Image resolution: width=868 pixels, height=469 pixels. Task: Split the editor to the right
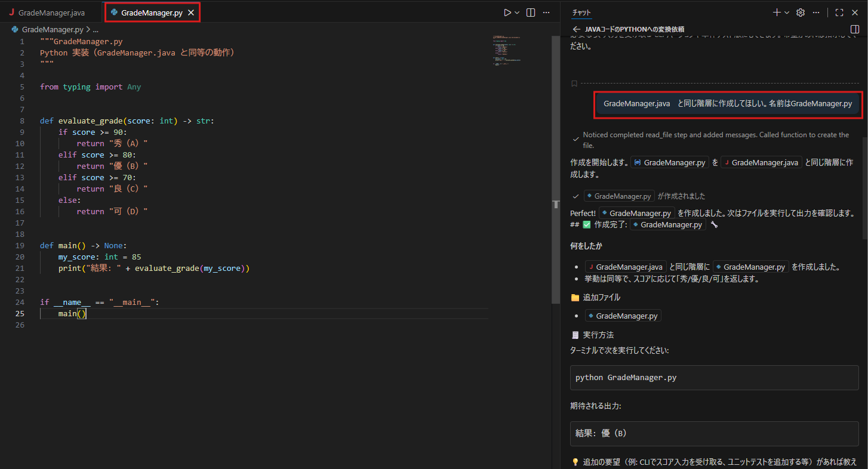pos(531,13)
